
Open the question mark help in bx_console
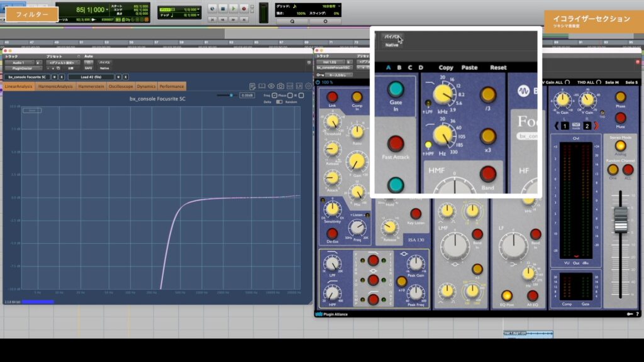tap(638, 314)
